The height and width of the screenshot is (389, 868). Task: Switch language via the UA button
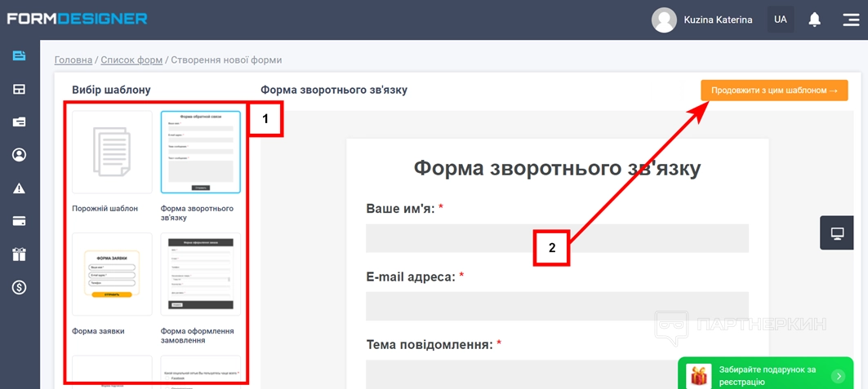[781, 20]
